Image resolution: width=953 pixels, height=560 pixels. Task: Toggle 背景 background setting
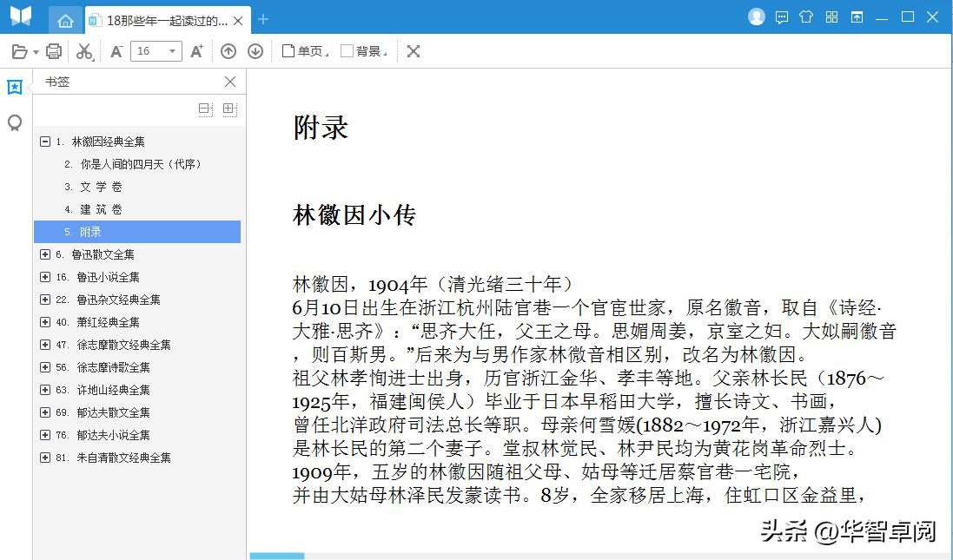[362, 51]
